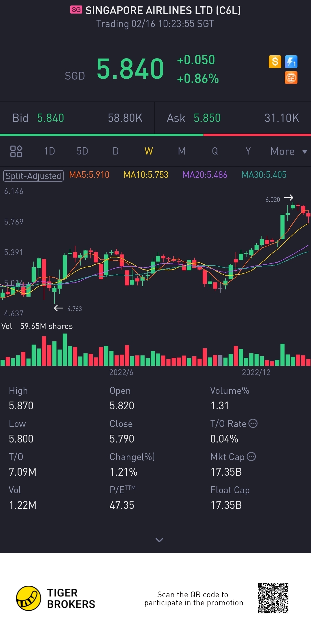Tap the current price 5.840
This screenshot has height=644, width=311.
(130, 69)
